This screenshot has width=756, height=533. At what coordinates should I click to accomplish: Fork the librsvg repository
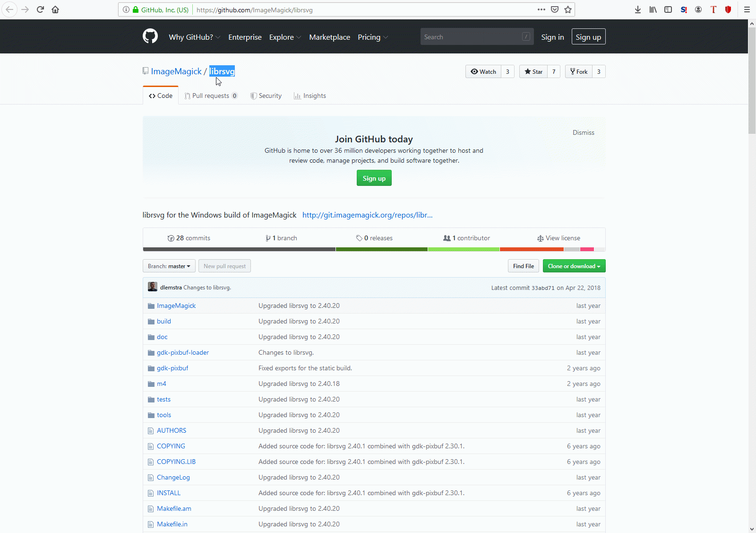click(579, 71)
